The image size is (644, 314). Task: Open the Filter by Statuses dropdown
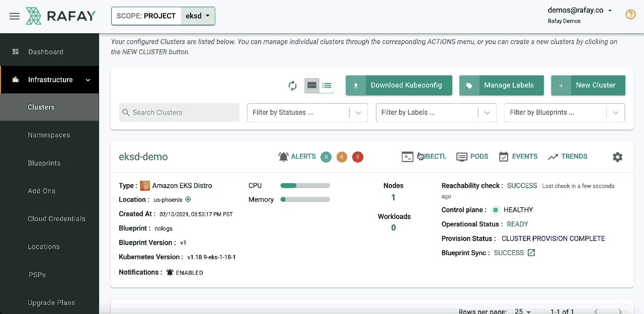[x=307, y=113]
